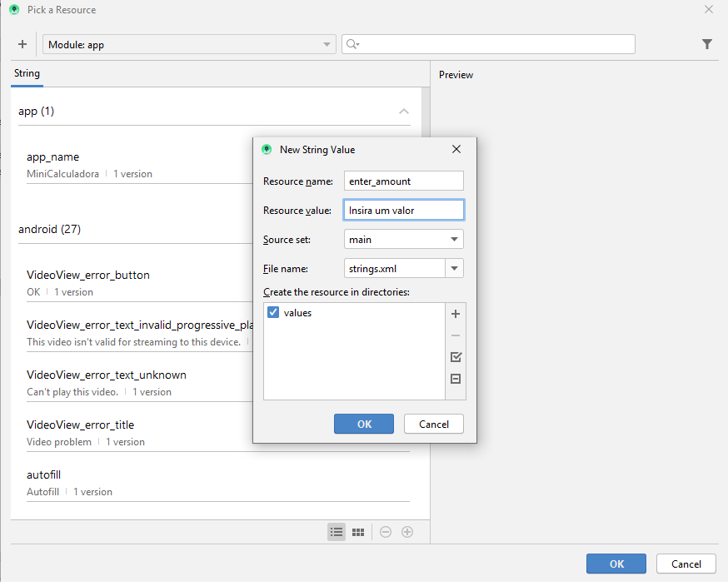The width and height of the screenshot is (728, 586).
Task: Switch to grid view icon
Action: coord(358,532)
